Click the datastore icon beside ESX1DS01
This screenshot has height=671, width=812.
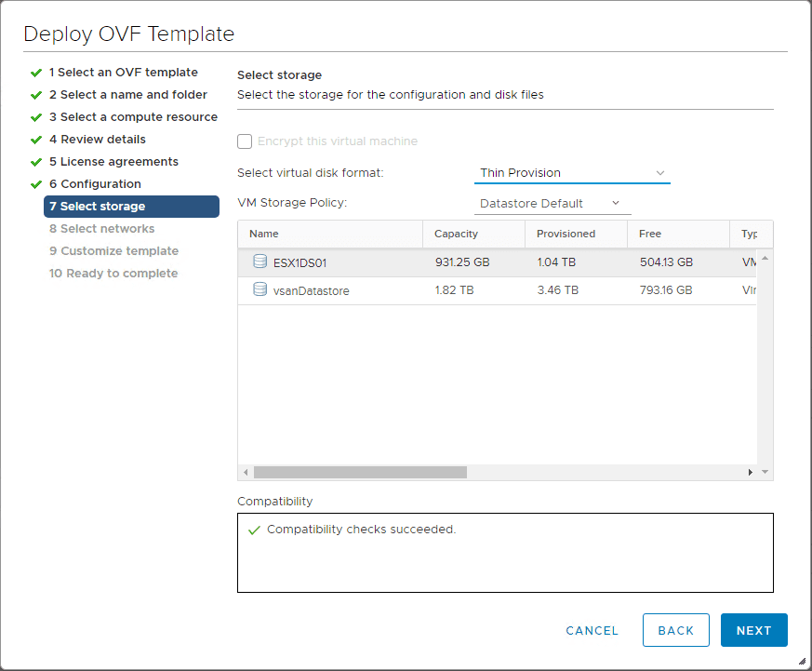(260, 262)
